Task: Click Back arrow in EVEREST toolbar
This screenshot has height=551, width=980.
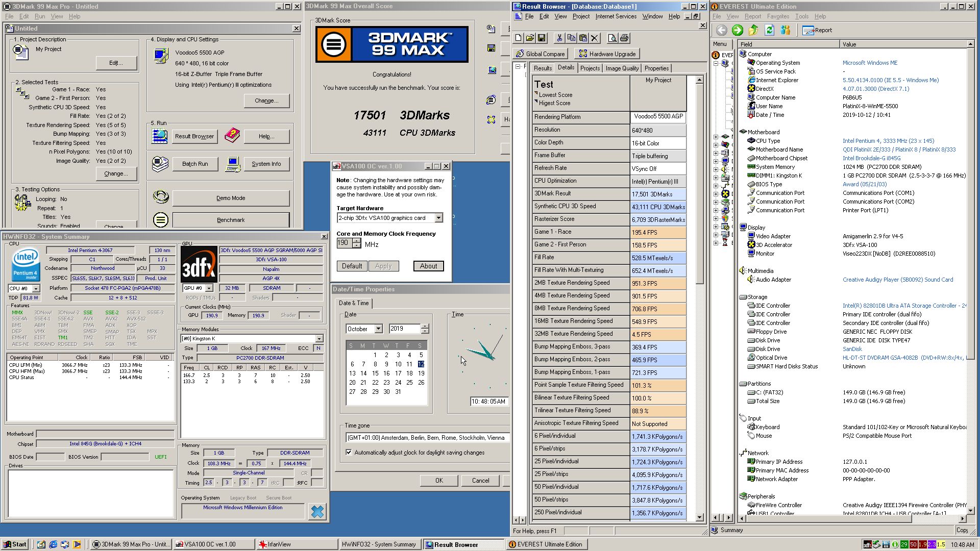Action: [x=721, y=30]
